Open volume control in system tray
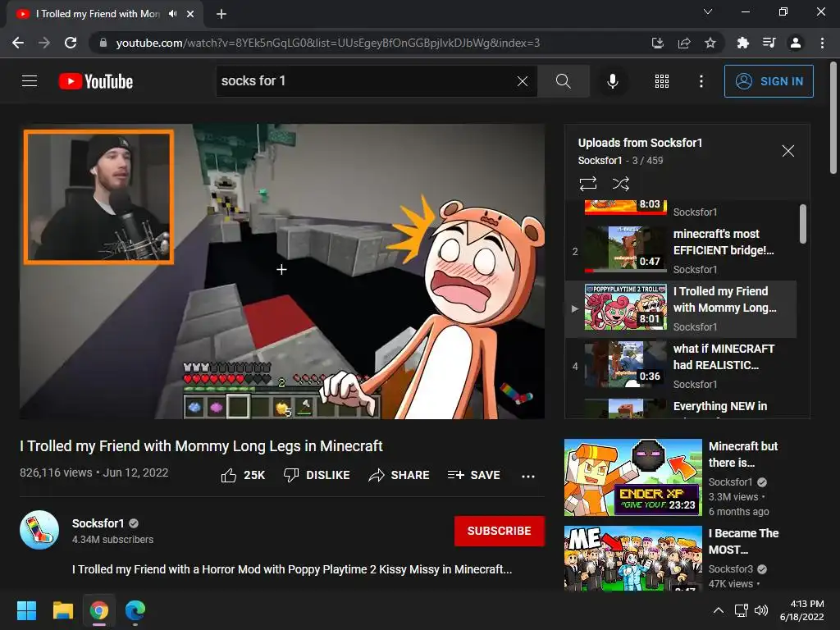 pyautogui.click(x=761, y=610)
